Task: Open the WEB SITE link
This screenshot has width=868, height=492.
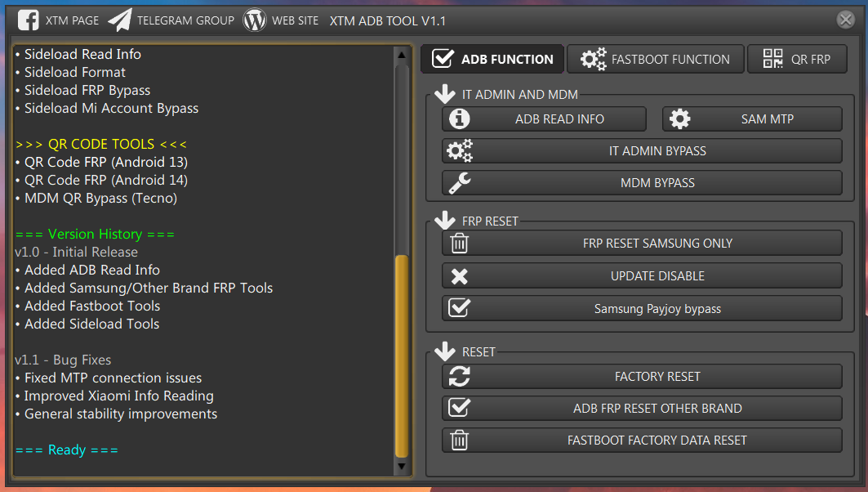Action: pos(295,21)
